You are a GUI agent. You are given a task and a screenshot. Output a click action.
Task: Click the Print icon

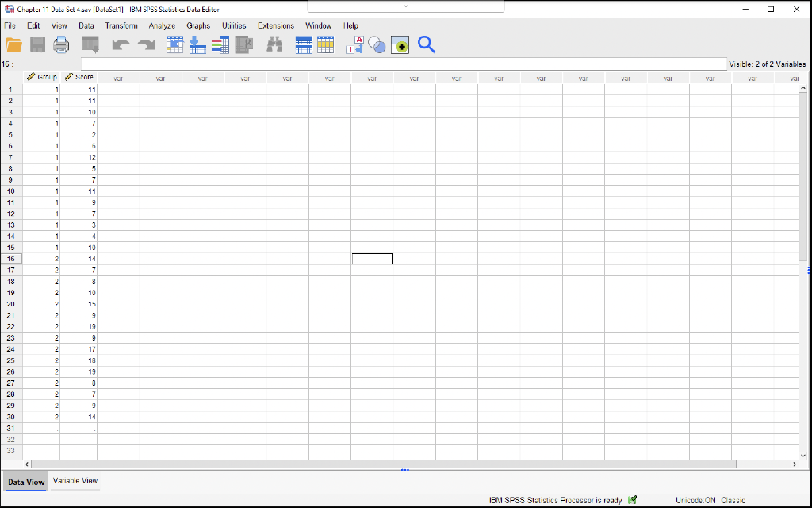coord(60,44)
